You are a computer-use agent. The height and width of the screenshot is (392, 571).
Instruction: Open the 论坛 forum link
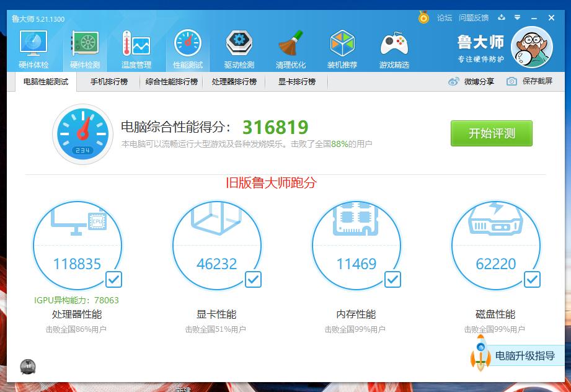coord(444,18)
